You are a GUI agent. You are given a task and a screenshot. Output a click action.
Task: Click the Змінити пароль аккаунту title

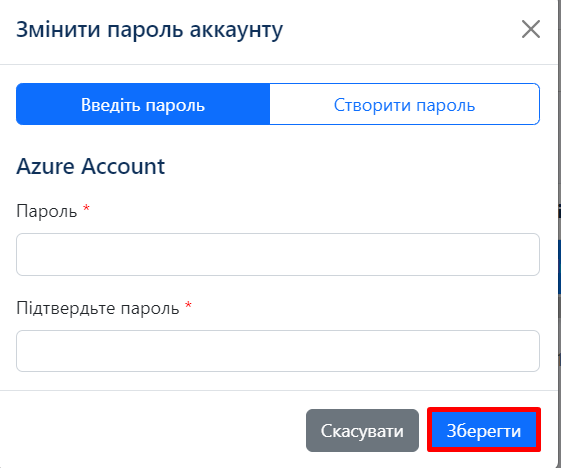pos(150,30)
